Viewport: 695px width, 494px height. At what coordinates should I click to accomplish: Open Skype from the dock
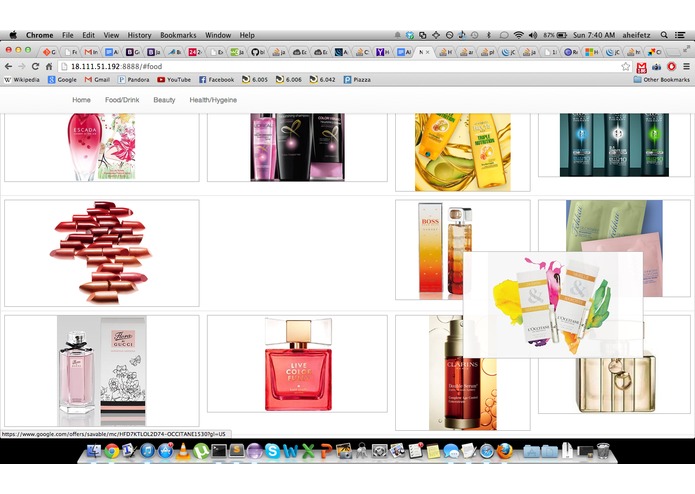[x=272, y=451]
